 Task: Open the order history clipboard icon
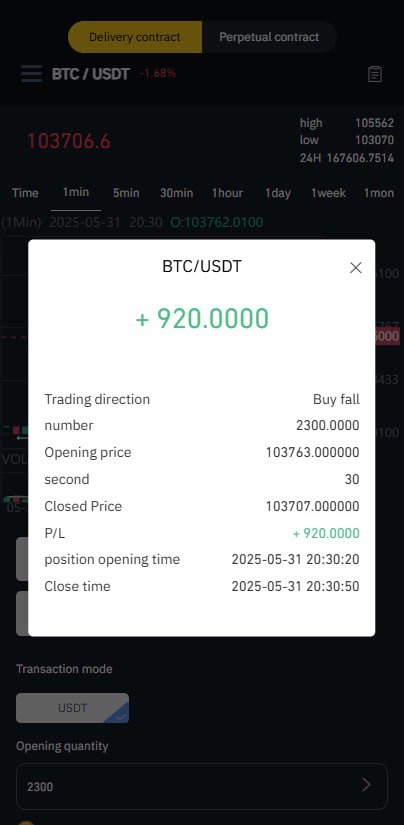tap(375, 74)
